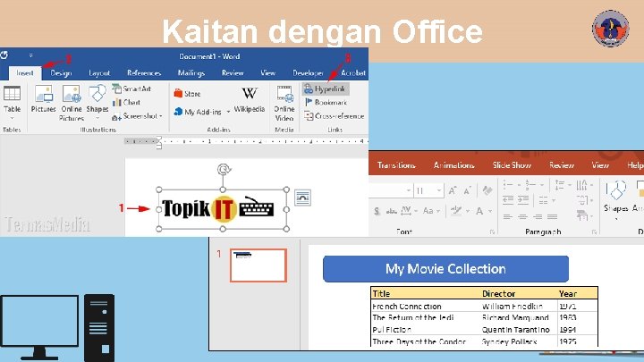Click the horizontal ruler in Word

pyautogui.click(x=246, y=141)
